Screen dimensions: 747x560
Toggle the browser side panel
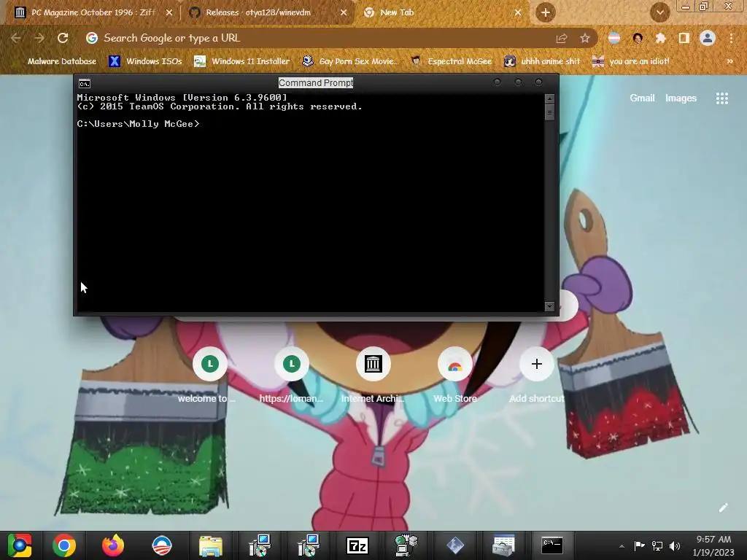coord(684,38)
